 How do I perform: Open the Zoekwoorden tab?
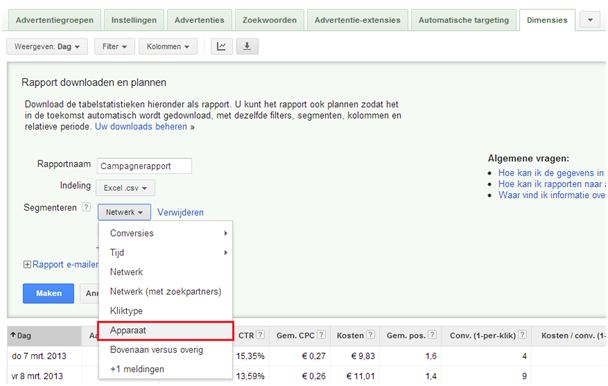tap(269, 20)
